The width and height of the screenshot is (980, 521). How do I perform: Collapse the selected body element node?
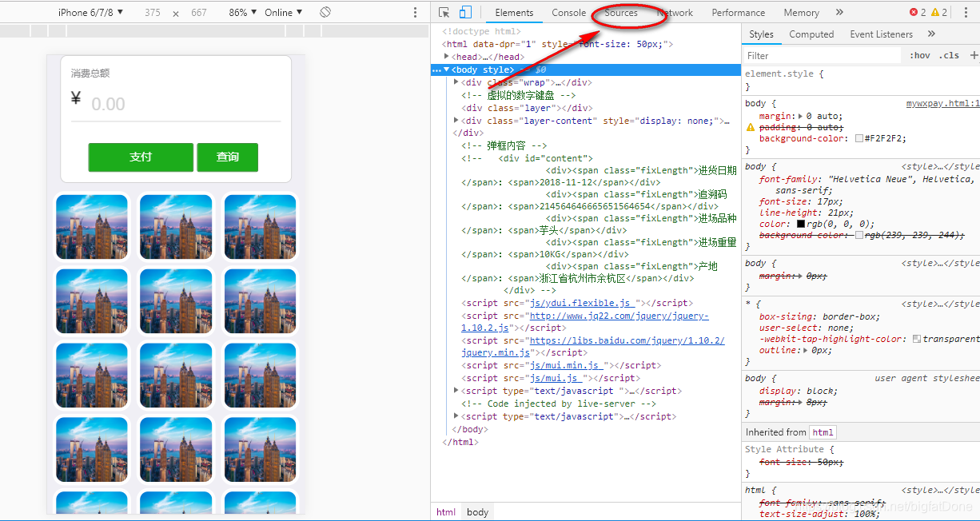(447, 70)
